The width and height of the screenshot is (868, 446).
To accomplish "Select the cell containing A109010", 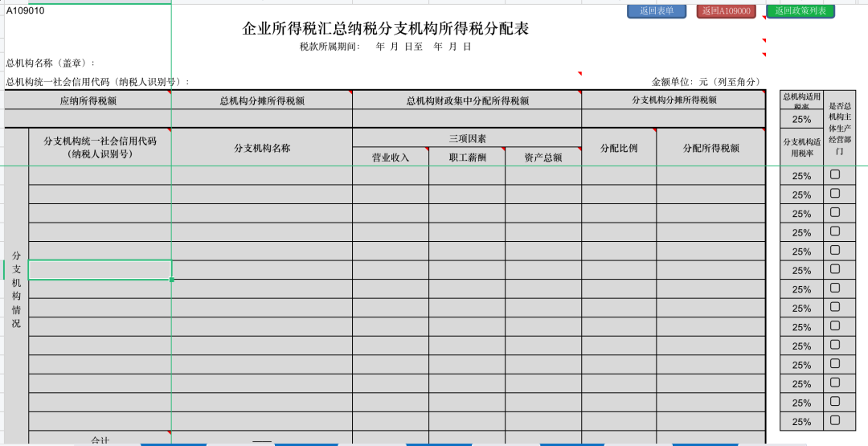I will tap(26, 10).
